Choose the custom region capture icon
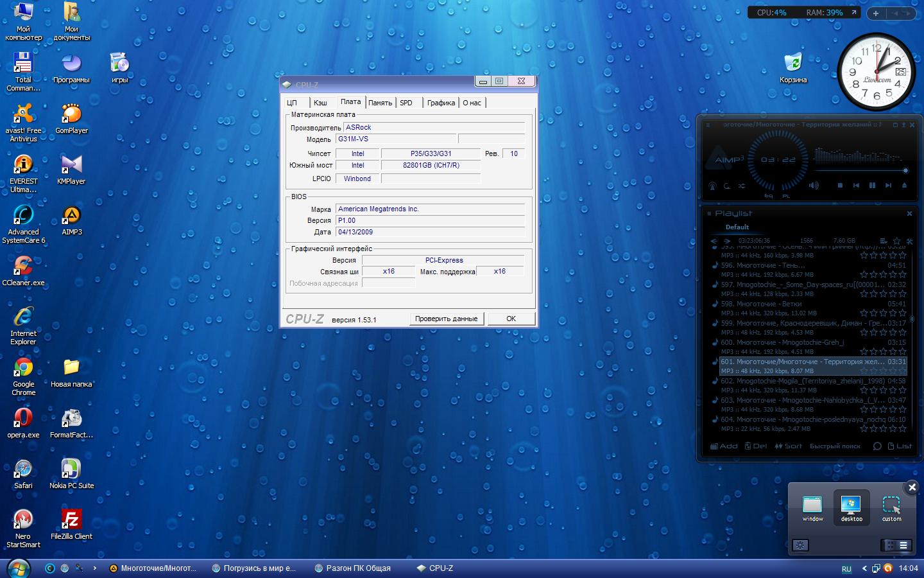 pyautogui.click(x=891, y=505)
